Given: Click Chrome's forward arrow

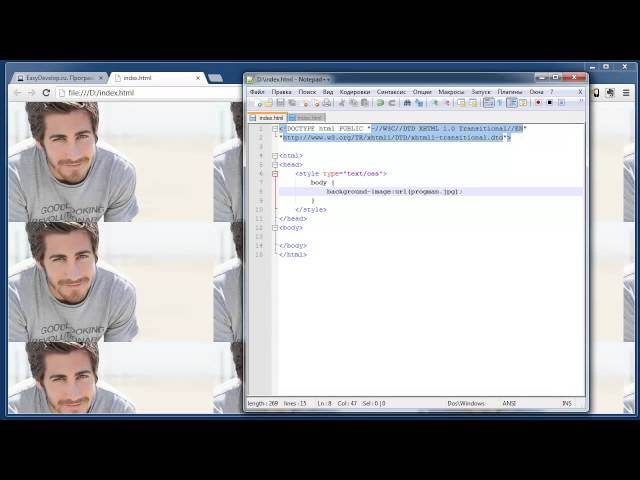Looking at the screenshot, I should [x=31, y=93].
